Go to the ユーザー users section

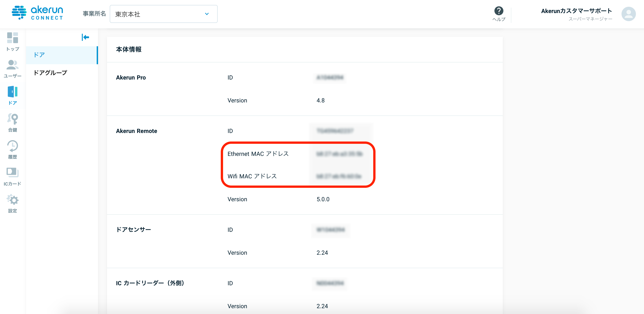(13, 69)
